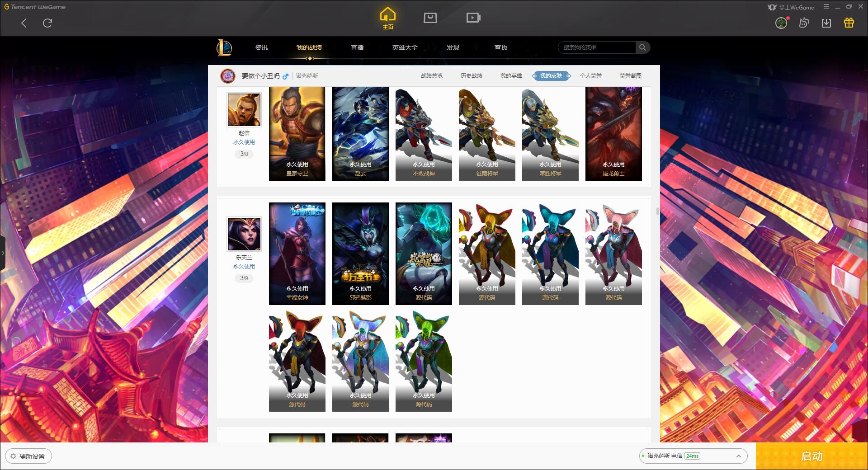868x470 pixels.
Task: Open the 资讯 navigation tab
Action: 261,47
